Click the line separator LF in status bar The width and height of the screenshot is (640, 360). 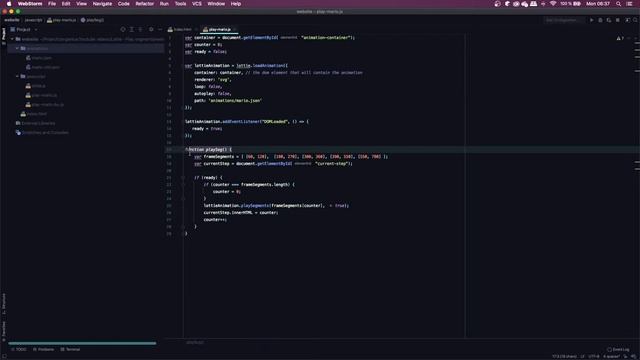point(582,356)
